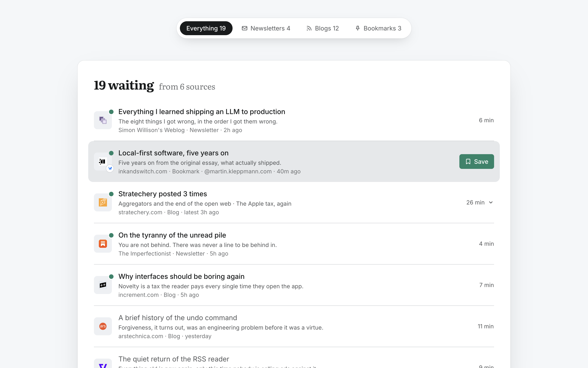Click 'increment.com · Blog · 5h ago' line

coord(159,295)
